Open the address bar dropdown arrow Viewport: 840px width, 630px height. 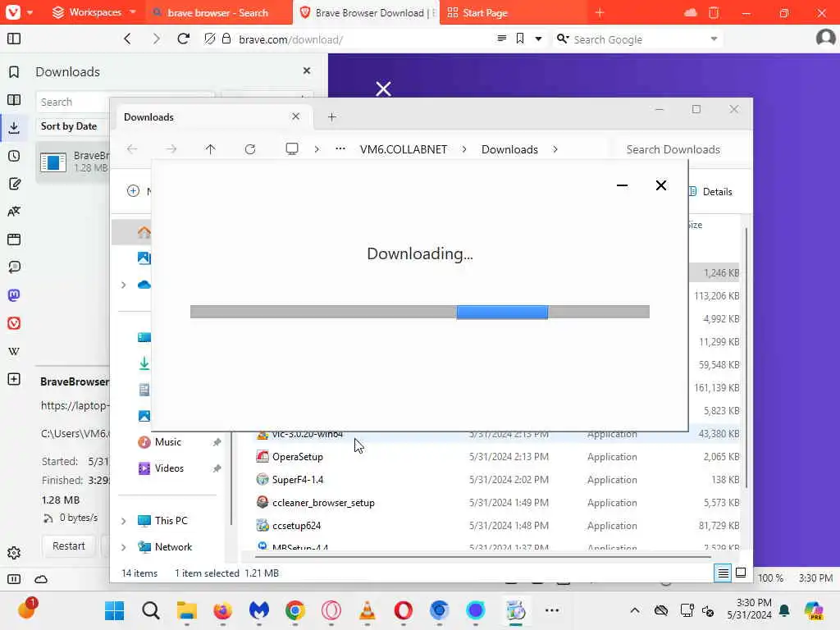click(538, 39)
